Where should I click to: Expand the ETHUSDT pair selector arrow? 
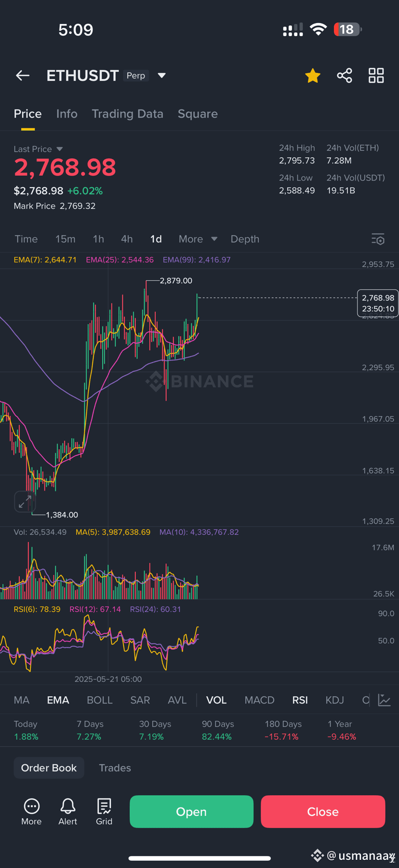click(x=162, y=76)
